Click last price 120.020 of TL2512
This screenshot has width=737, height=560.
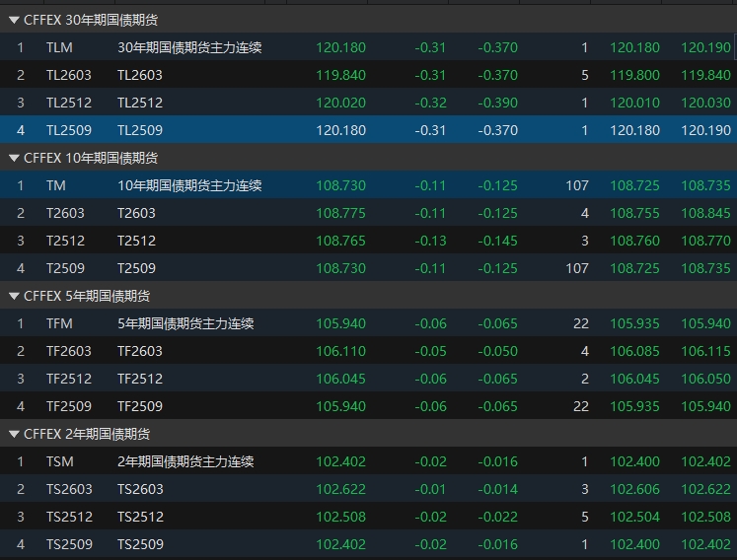tap(340, 103)
